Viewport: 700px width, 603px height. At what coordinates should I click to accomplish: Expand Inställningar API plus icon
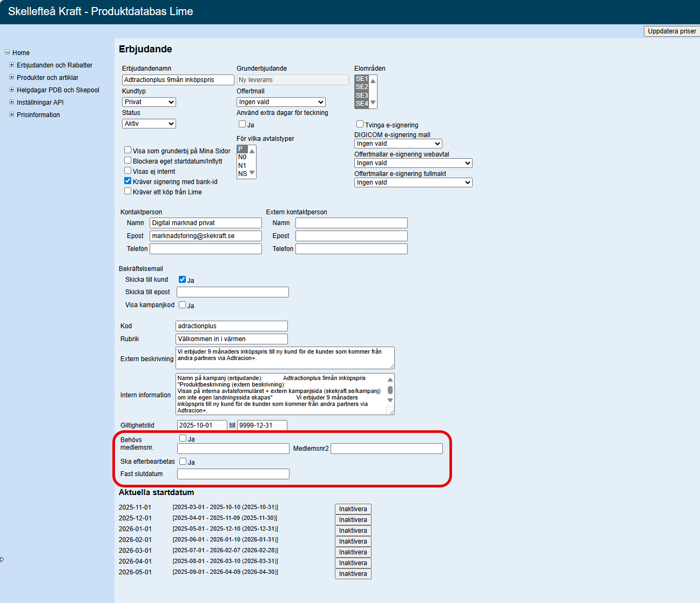pos(11,102)
